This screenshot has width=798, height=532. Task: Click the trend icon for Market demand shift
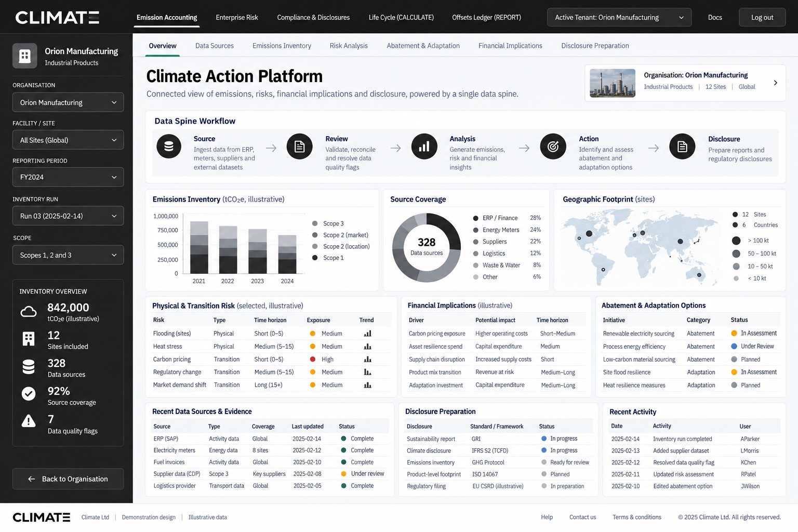click(368, 385)
